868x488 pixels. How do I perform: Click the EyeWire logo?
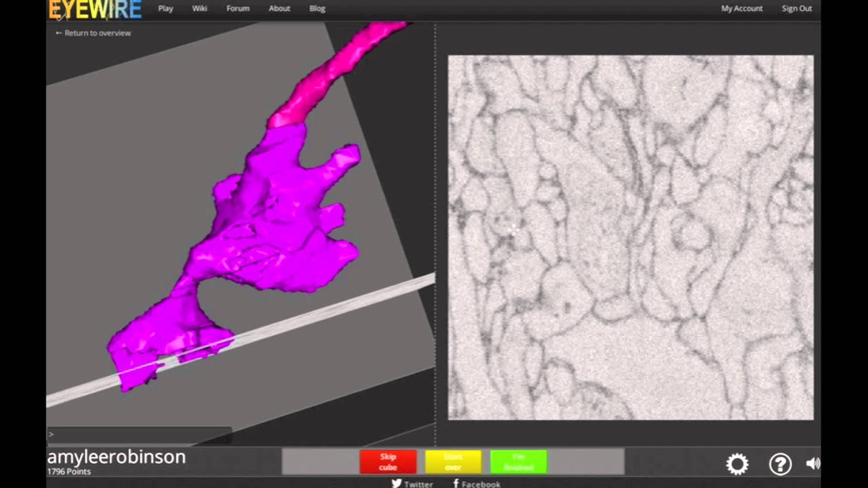click(x=95, y=9)
